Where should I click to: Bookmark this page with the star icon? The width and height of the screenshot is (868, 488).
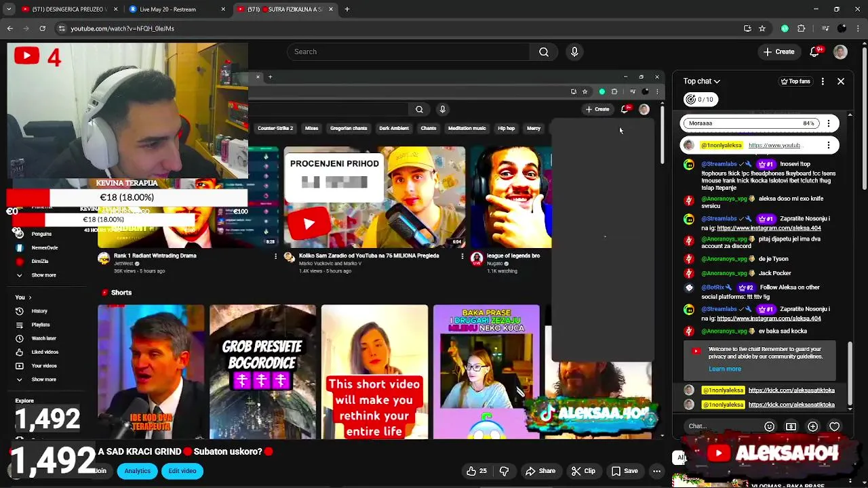pyautogui.click(x=762, y=28)
